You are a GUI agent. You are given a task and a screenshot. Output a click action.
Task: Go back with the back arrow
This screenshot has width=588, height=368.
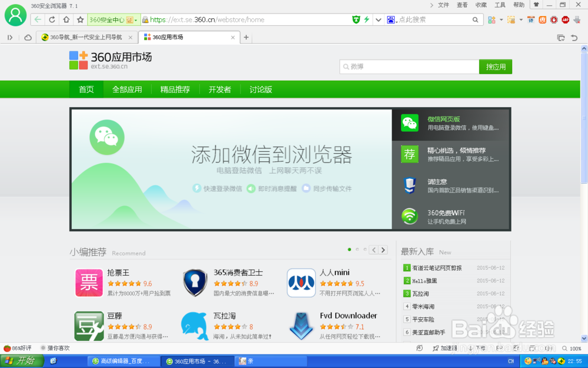pos(38,20)
